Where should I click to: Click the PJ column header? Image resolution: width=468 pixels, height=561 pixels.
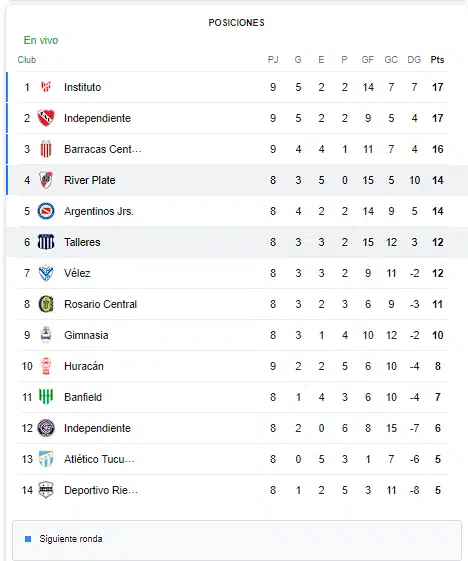point(273,60)
